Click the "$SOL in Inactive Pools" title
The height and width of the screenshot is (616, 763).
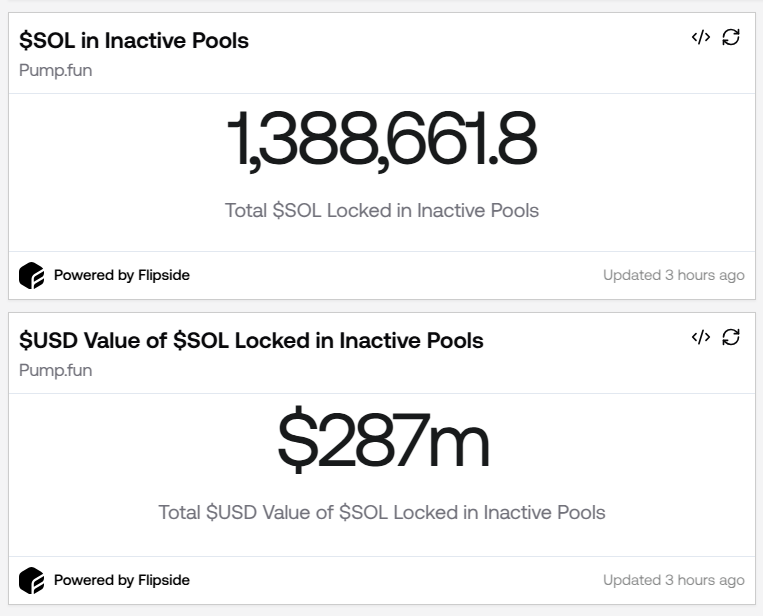[134, 41]
